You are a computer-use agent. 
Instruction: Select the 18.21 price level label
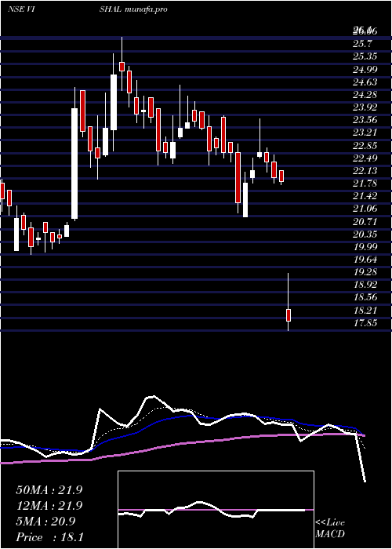pos(365,311)
